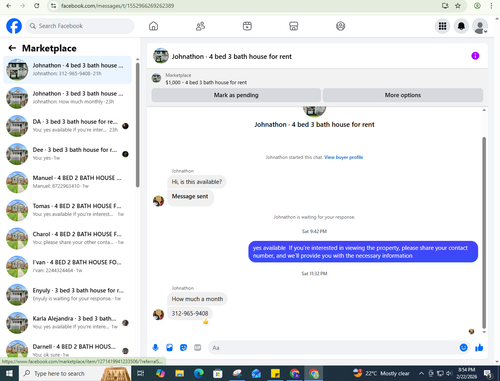Click the More options button
Image resolution: width=500 pixels, height=381 pixels.
pyautogui.click(x=403, y=95)
